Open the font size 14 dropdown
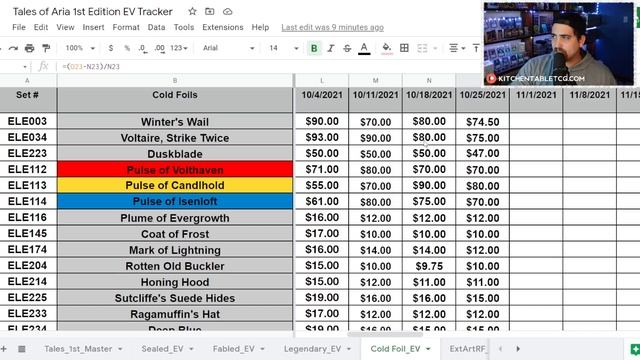 pos(284,48)
